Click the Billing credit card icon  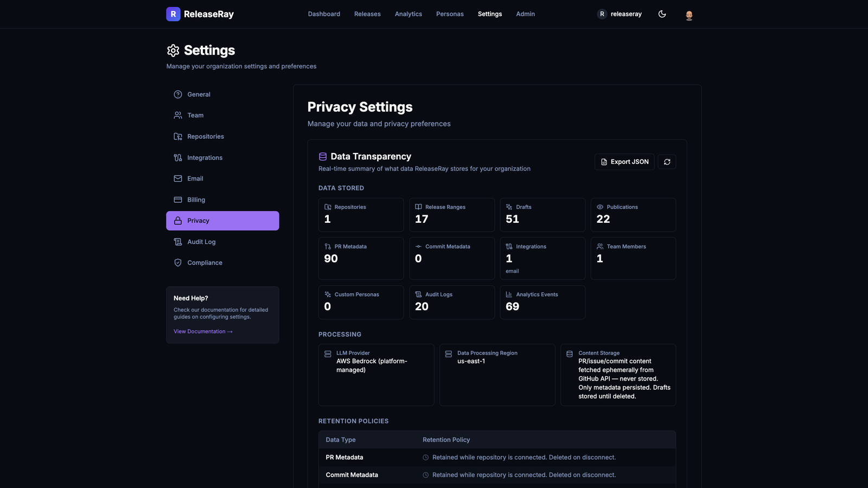(177, 200)
